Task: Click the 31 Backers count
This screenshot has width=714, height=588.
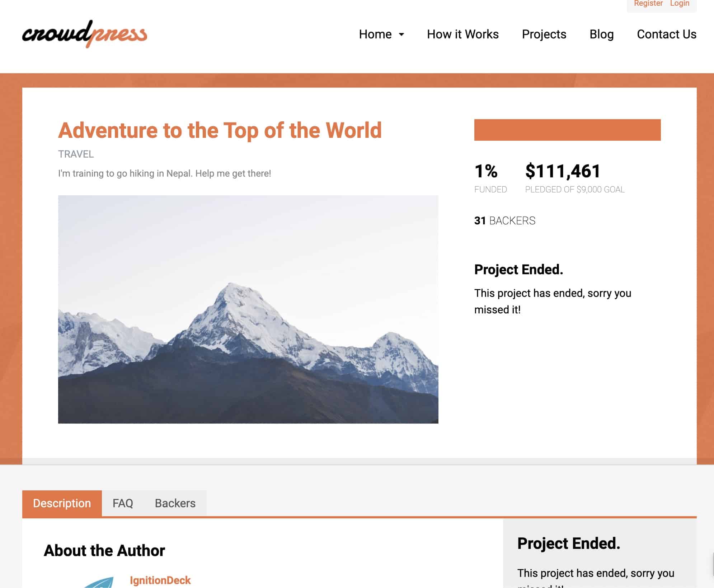Action: (504, 220)
